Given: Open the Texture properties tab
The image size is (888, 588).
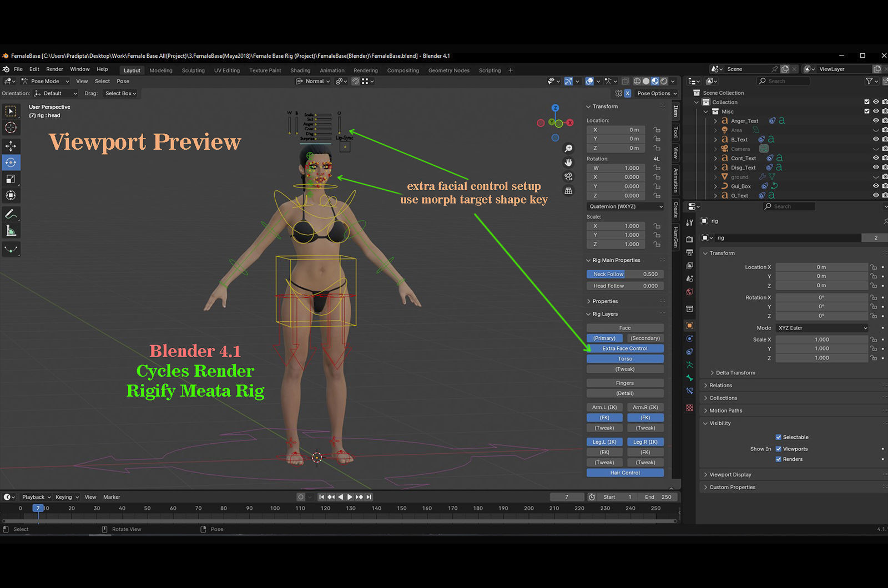Looking at the screenshot, I should tap(689, 408).
